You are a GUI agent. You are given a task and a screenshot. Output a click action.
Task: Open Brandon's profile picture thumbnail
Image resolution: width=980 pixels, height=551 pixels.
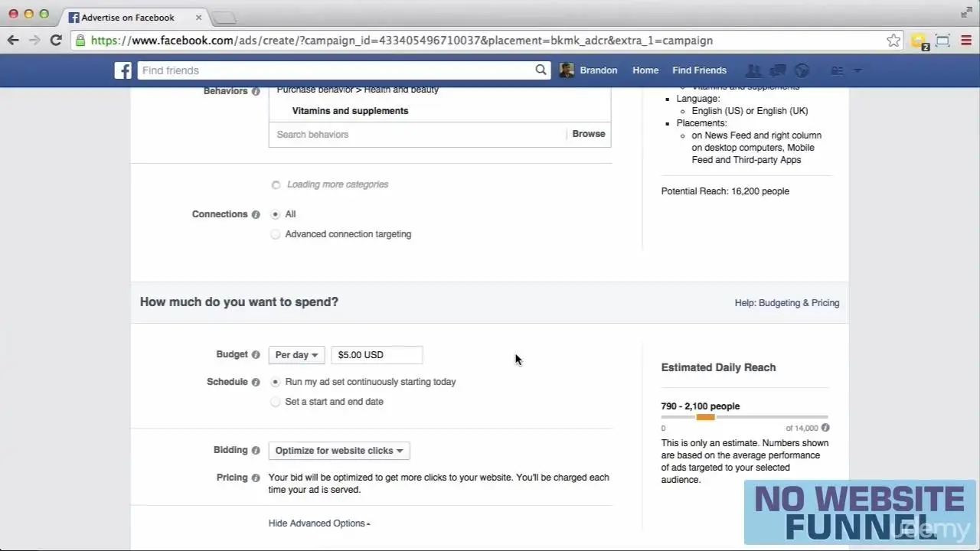567,70
